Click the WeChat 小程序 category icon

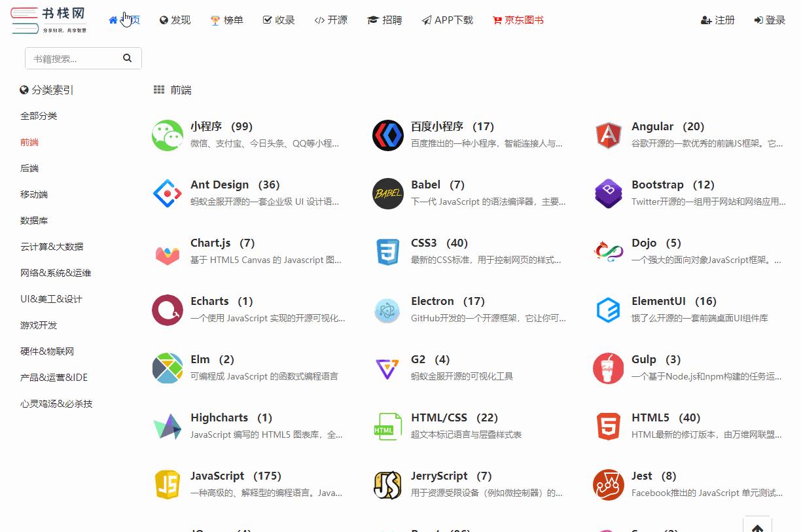coord(167,135)
